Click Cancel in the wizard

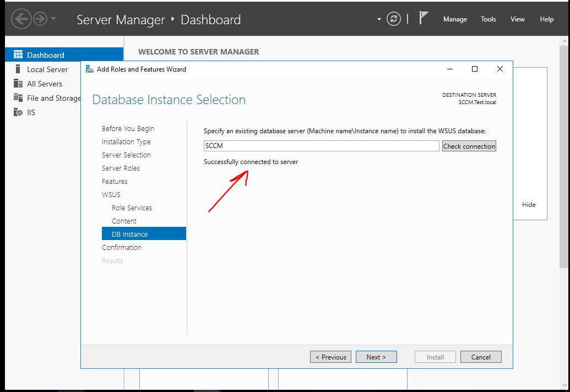[x=481, y=357]
